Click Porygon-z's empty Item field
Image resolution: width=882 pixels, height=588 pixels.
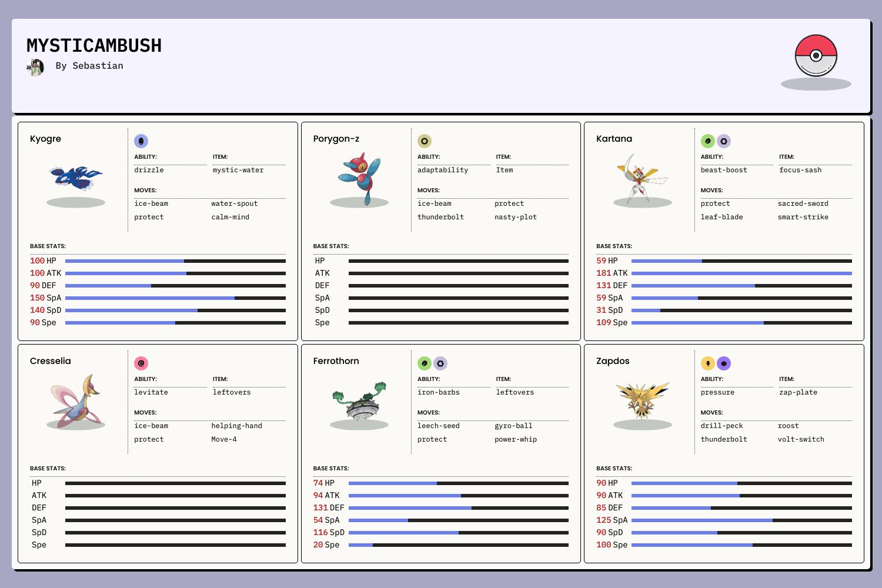[x=505, y=170]
